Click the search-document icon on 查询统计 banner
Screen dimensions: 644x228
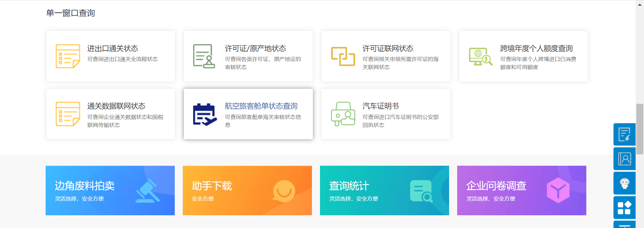pyautogui.click(x=421, y=191)
